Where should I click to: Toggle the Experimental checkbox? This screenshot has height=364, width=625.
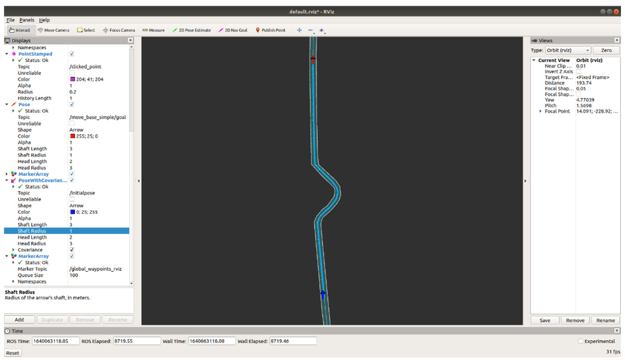[580, 341]
